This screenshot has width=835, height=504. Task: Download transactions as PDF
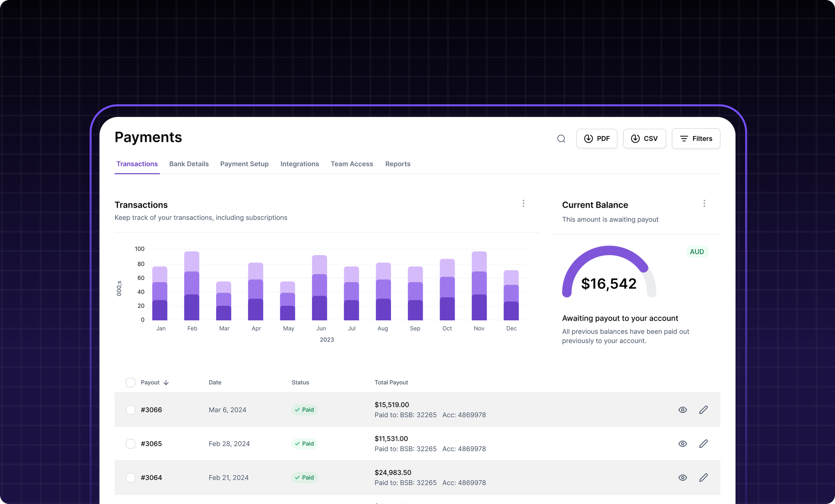596,139
